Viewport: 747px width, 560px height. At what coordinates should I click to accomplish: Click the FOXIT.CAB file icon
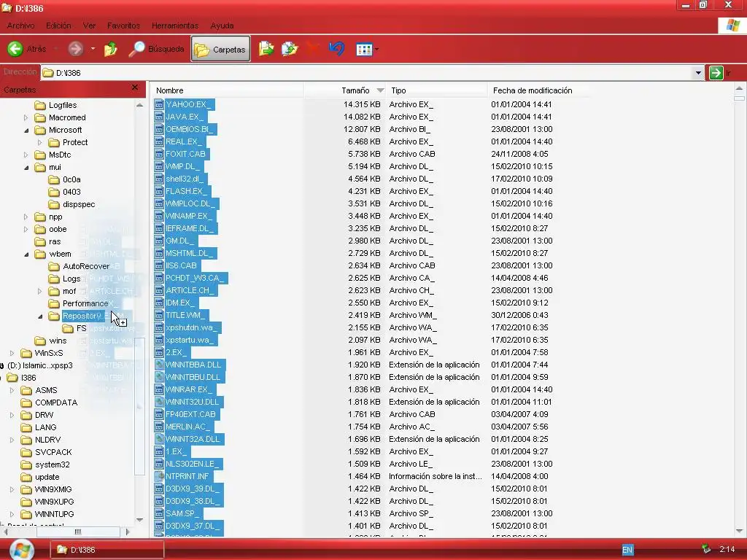click(159, 154)
